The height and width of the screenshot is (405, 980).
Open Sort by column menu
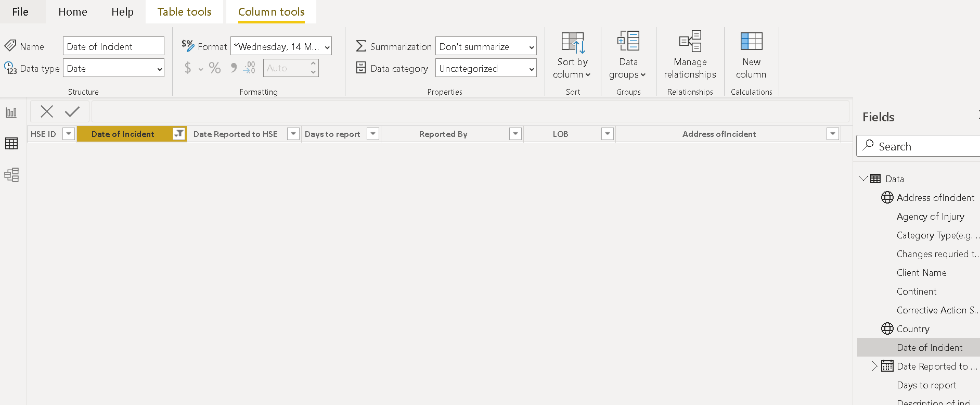click(572, 55)
